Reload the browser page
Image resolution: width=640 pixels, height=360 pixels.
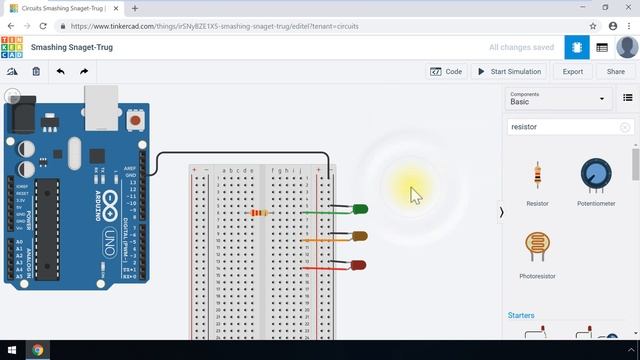click(x=43, y=26)
